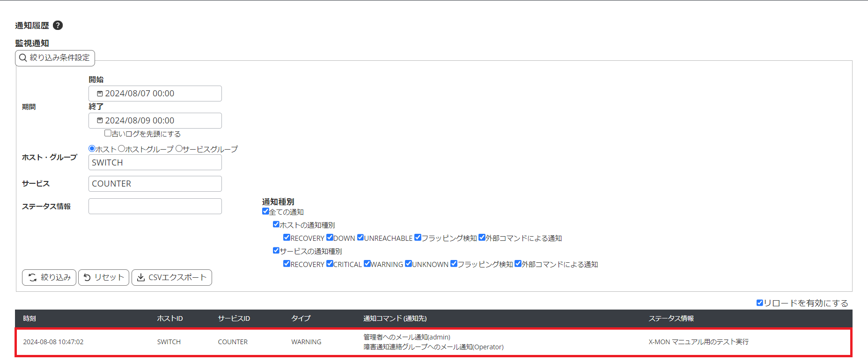Export results with CSVエクスポート button
This screenshot has width=868, height=361.
point(172,277)
